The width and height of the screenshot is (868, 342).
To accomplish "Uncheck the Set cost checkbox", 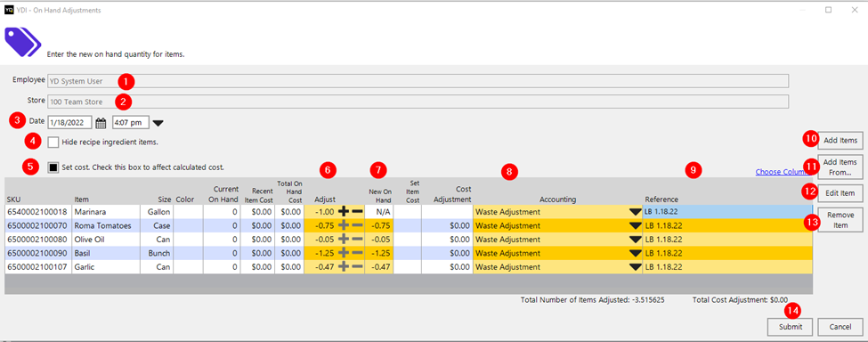I will (53, 167).
